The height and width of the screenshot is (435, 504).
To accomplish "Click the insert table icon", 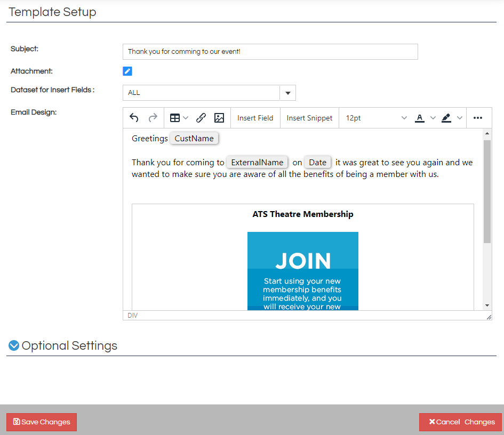I will click(x=175, y=118).
